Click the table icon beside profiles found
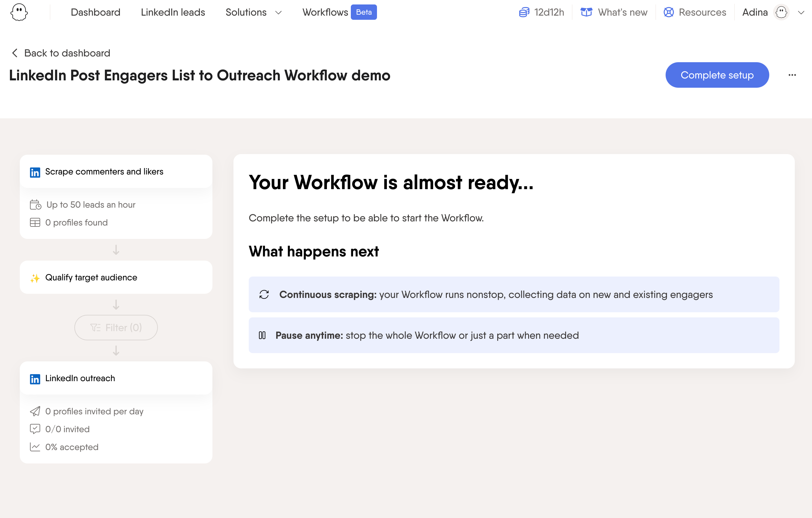The height and width of the screenshot is (518, 812). coord(35,223)
